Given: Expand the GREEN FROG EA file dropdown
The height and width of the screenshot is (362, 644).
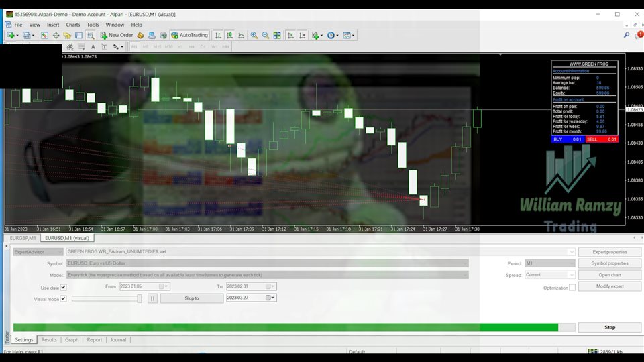Looking at the screenshot, I should click(572, 252).
